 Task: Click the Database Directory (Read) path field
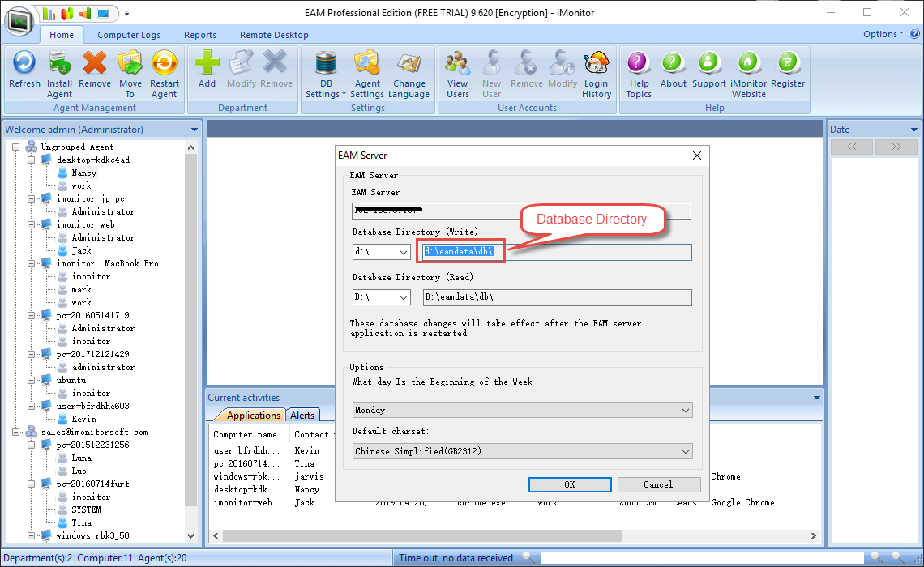[557, 297]
